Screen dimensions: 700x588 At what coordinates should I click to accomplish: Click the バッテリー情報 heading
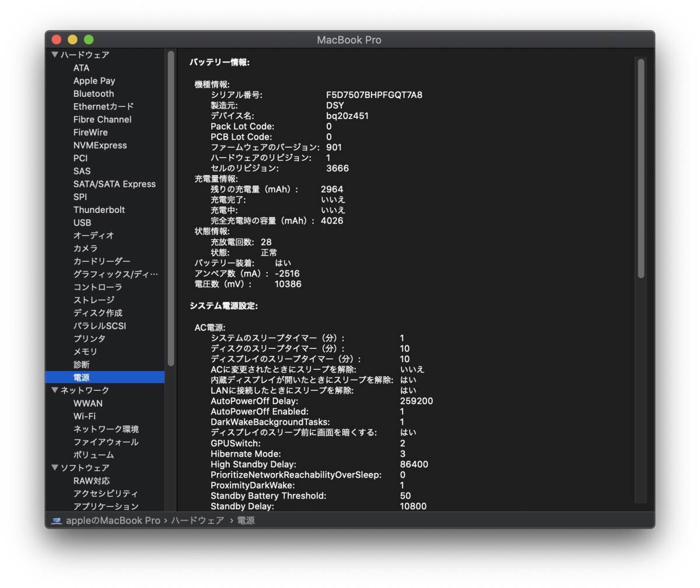(x=219, y=62)
